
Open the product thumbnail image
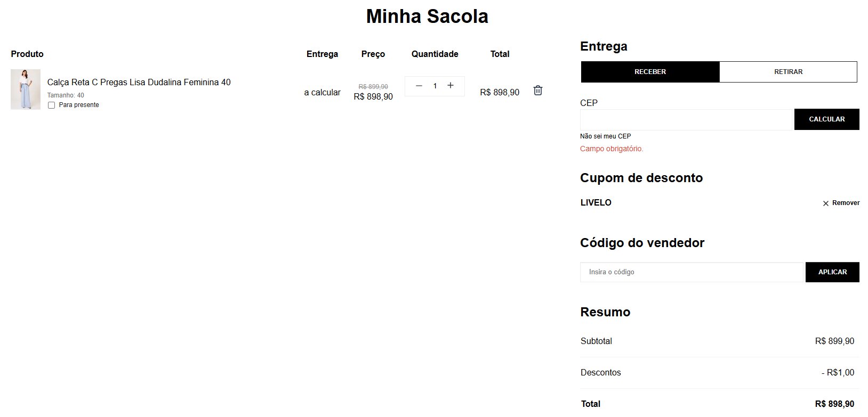pyautogui.click(x=26, y=89)
